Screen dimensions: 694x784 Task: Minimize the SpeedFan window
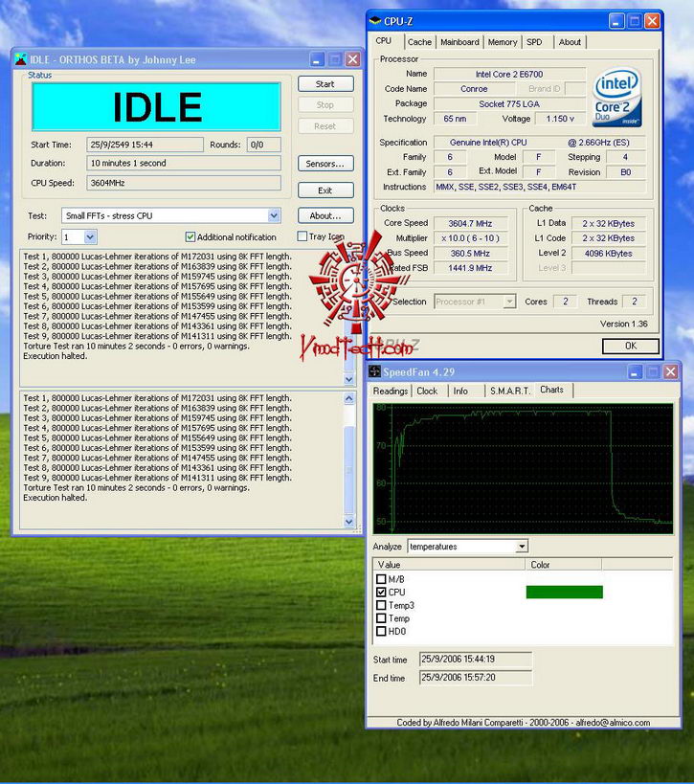[635, 371]
